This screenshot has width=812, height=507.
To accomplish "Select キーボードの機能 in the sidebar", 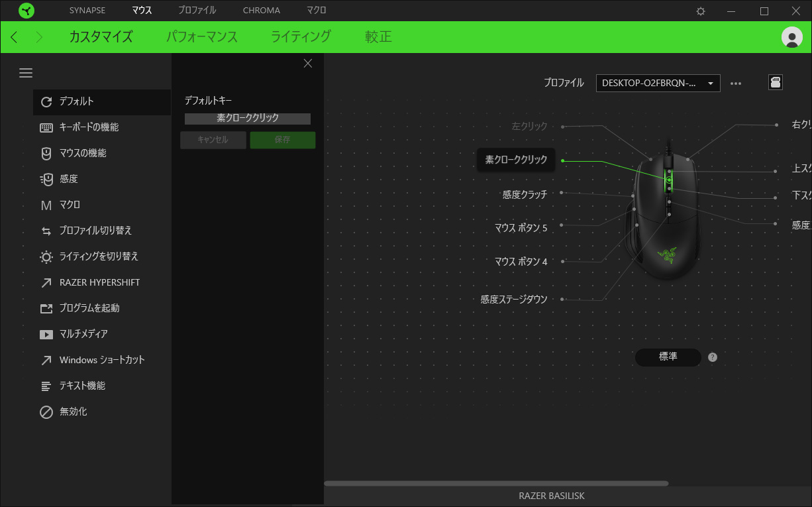I will [102, 127].
